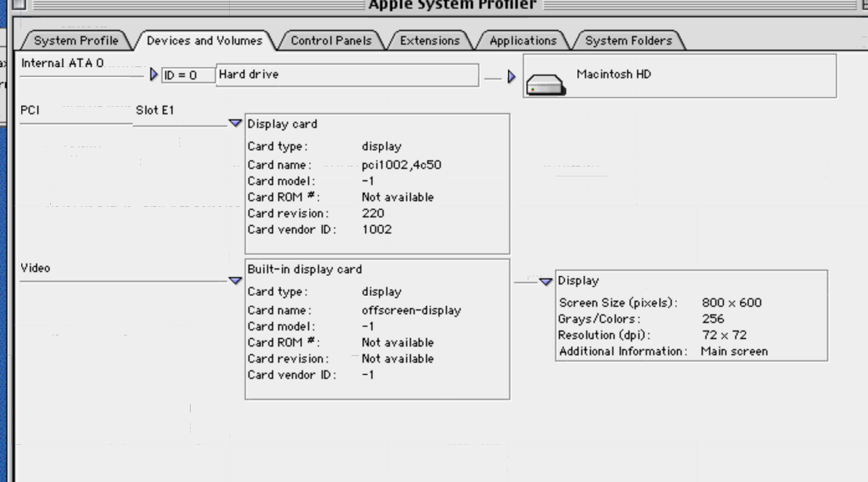
Task: Click the Main screen additional information
Action: (735, 352)
